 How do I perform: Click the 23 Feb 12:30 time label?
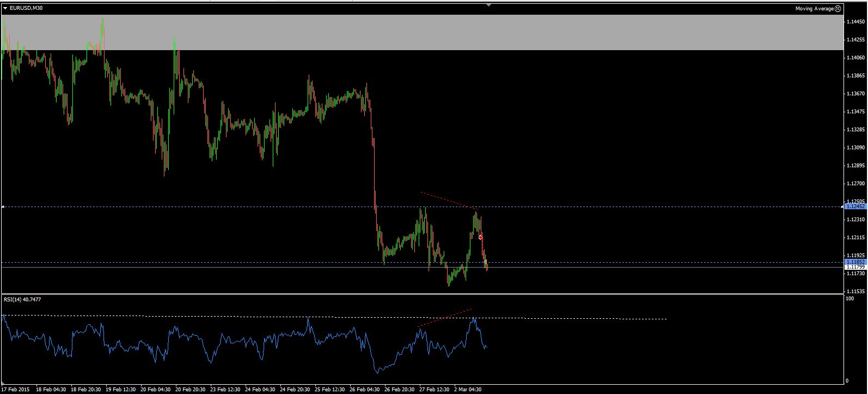225,390
